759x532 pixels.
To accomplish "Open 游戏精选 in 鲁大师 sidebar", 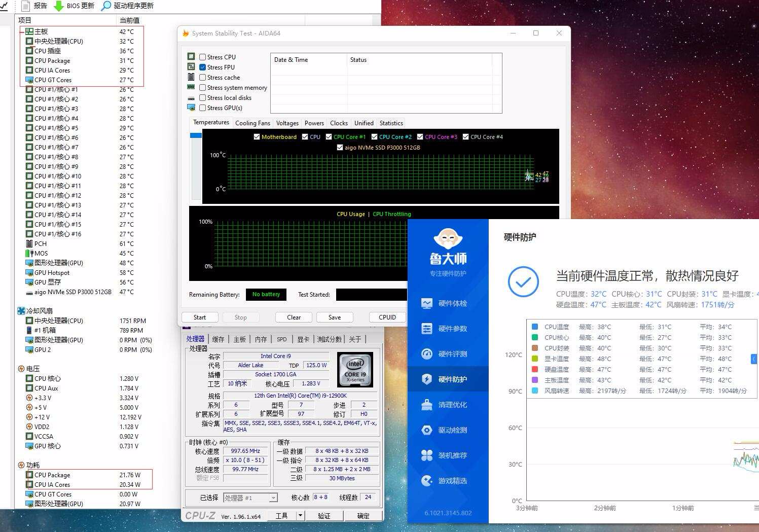I will [448, 481].
